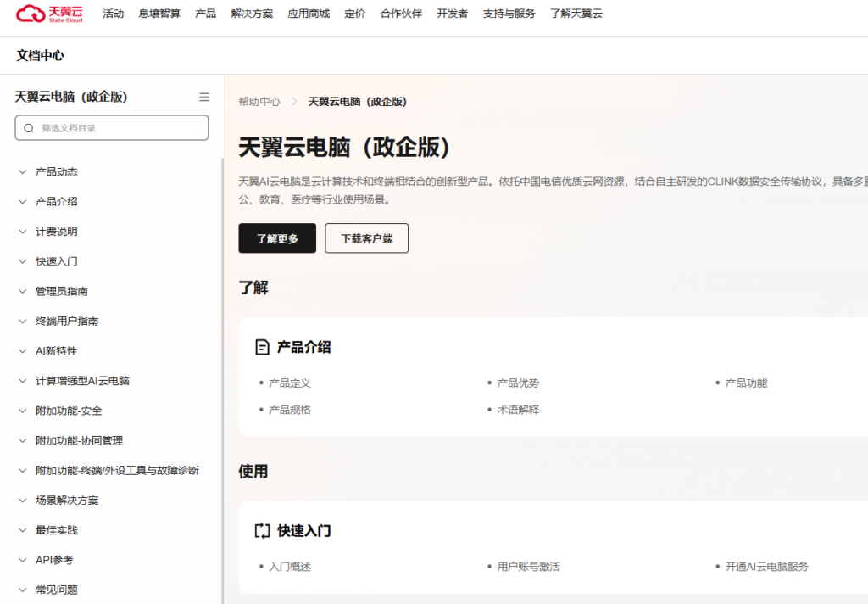The height and width of the screenshot is (604, 868).
Task: Expand the 产品介绍 sidebar chevron
Action: click(x=23, y=202)
